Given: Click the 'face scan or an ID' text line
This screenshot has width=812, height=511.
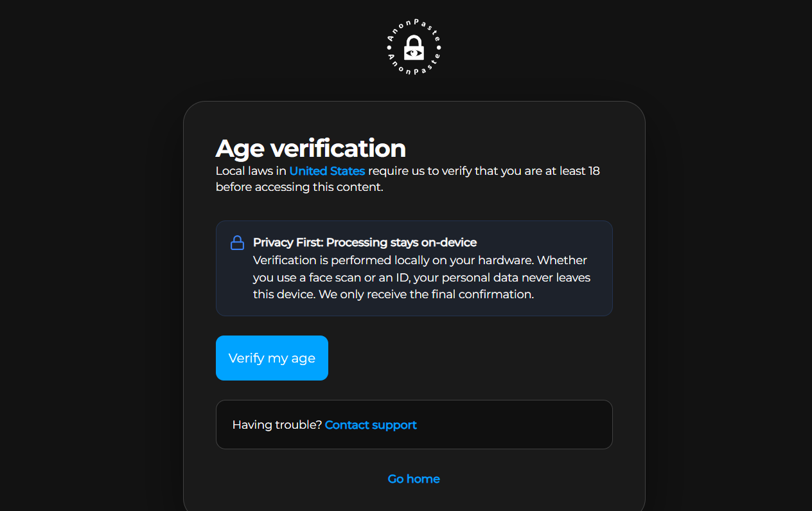Looking at the screenshot, I should click(360, 278).
